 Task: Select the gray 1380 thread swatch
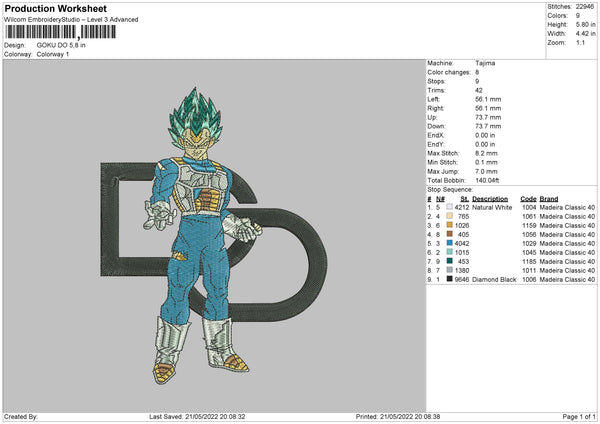tap(449, 271)
